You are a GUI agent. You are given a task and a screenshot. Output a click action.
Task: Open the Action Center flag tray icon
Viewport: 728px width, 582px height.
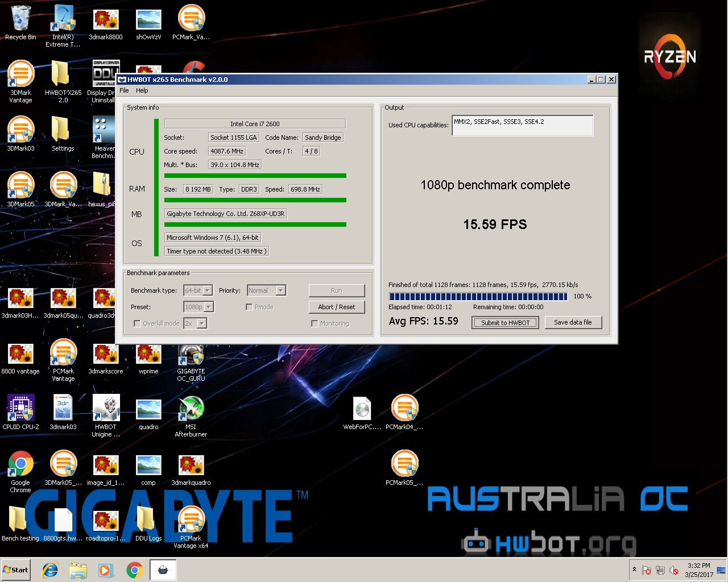pyautogui.click(x=647, y=570)
